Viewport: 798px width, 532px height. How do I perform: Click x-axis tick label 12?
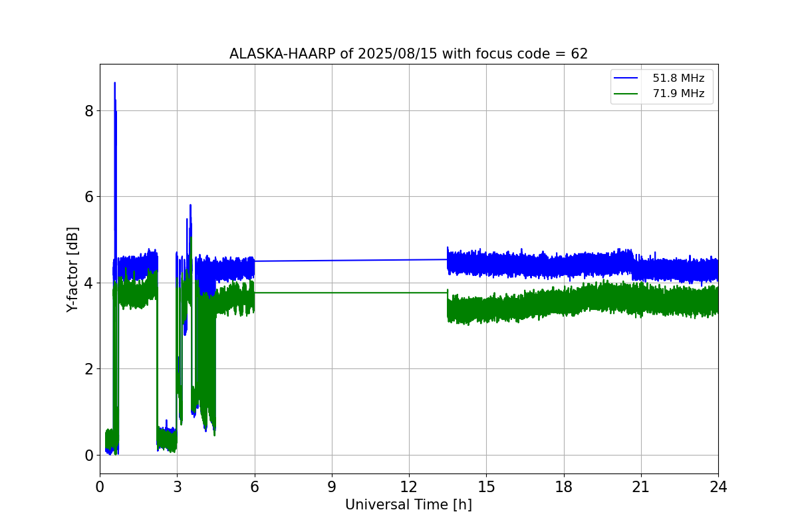click(409, 486)
